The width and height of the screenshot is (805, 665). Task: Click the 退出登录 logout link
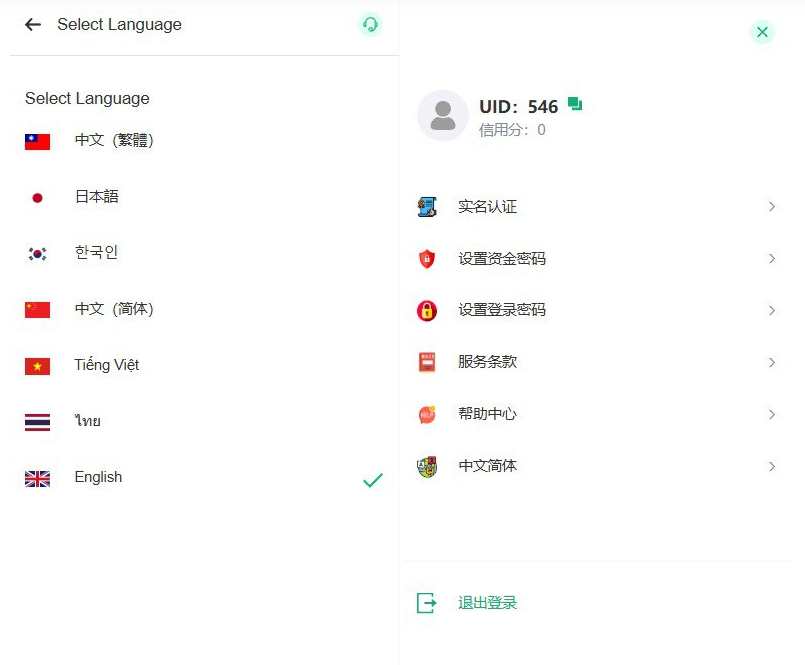487,602
